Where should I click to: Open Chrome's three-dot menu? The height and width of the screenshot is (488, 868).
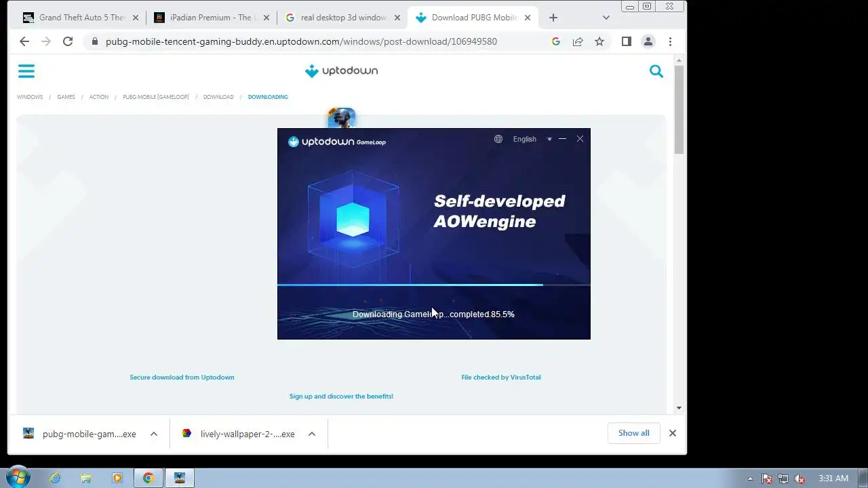click(x=670, y=41)
